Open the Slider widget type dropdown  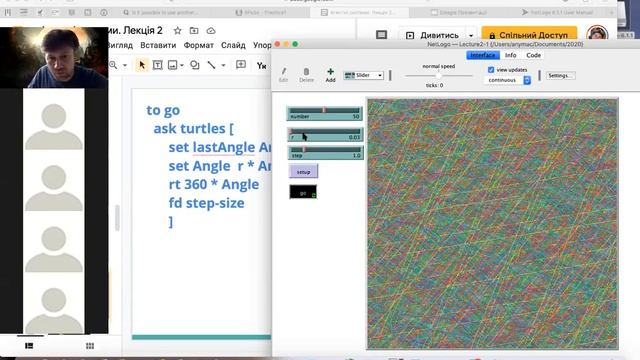(x=364, y=75)
